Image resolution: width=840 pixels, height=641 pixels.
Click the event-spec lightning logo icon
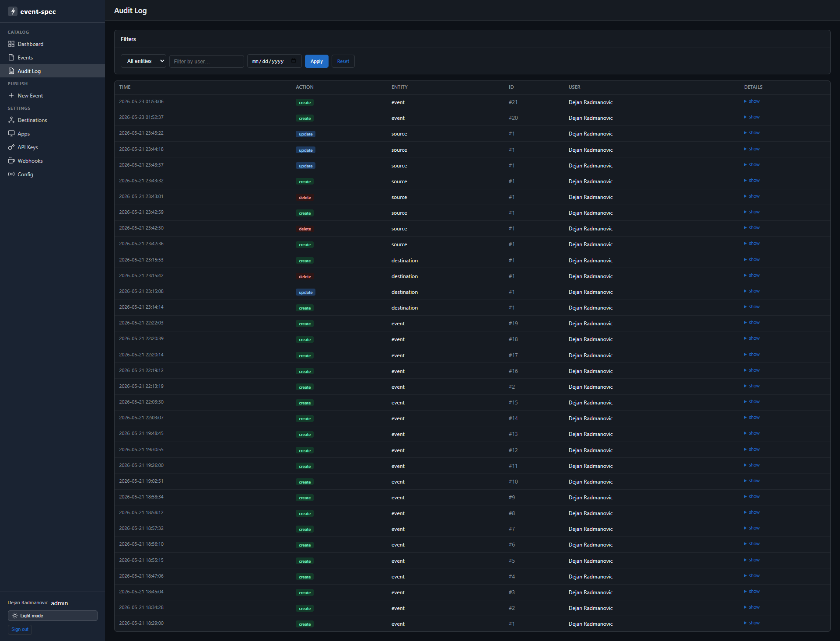(13, 11)
